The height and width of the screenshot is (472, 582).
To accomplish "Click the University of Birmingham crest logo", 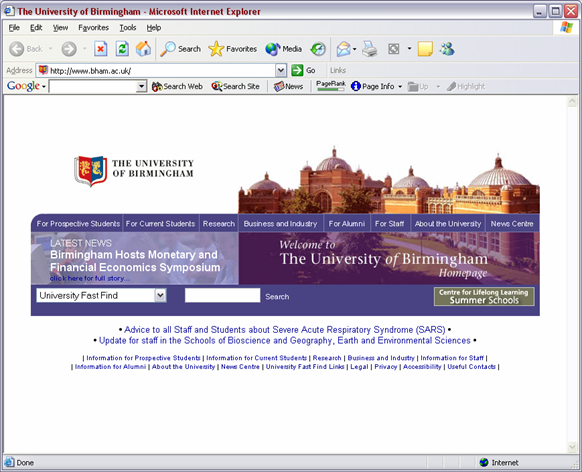I will coord(91,171).
